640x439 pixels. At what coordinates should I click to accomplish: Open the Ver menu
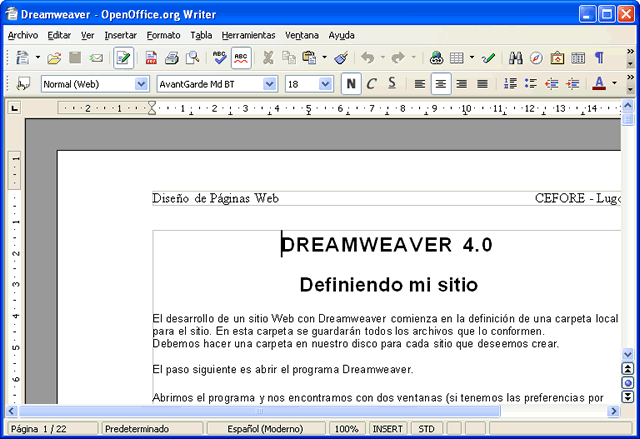pyautogui.click(x=87, y=35)
